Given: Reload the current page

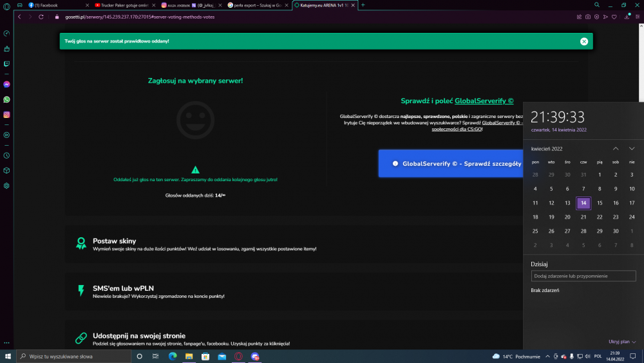Looking at the screenshot, I should (41, 17).
